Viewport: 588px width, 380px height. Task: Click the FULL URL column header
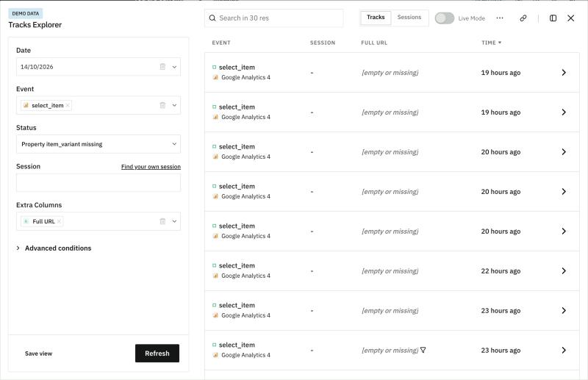click(x=374, y=43)
